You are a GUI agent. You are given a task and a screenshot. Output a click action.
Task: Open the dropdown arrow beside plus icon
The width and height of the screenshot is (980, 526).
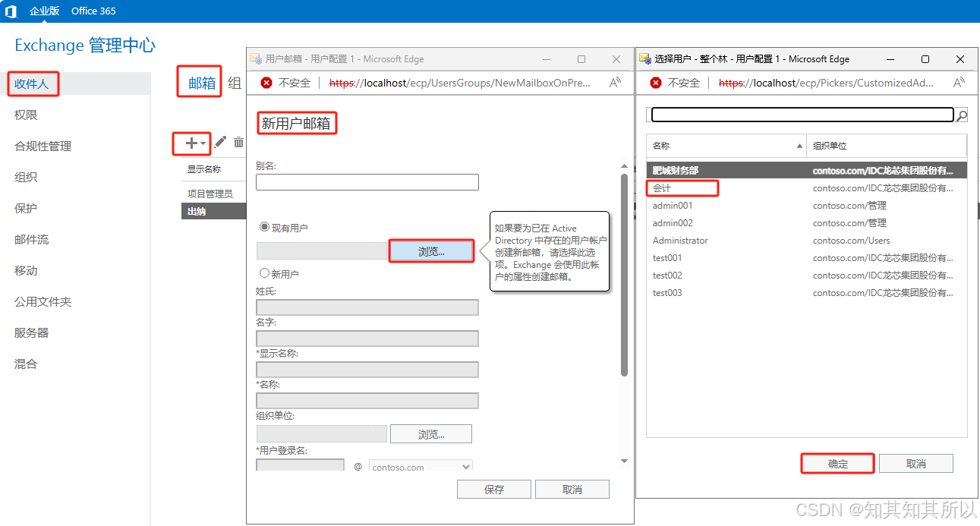click(x=203, y=143)
